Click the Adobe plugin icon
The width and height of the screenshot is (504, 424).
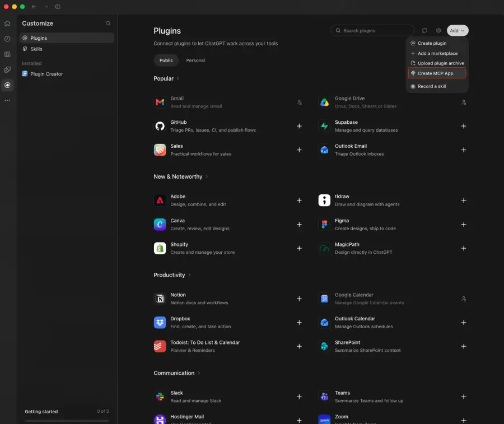pos(160,201)
